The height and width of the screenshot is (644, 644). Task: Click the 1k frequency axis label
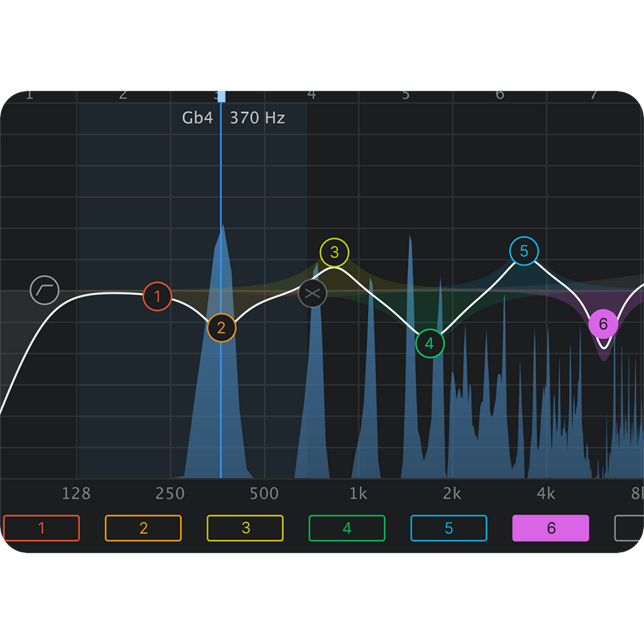pyautogui.click(x=358, y=493)
